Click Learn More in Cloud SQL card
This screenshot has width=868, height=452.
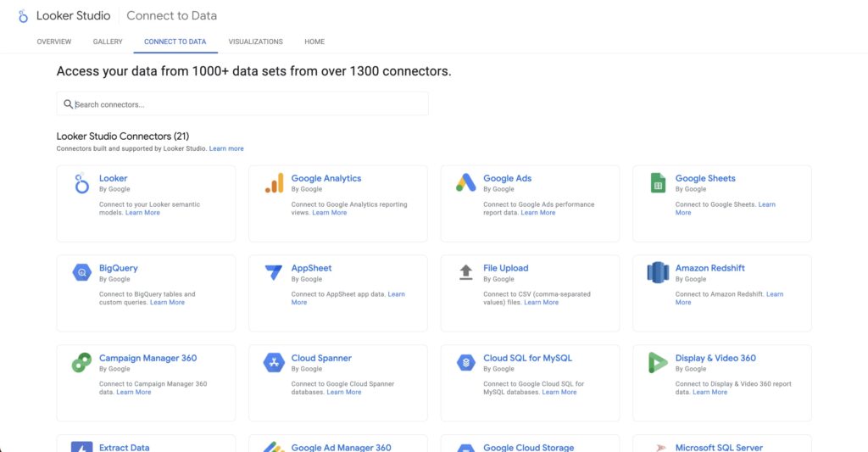click(559, 392)
